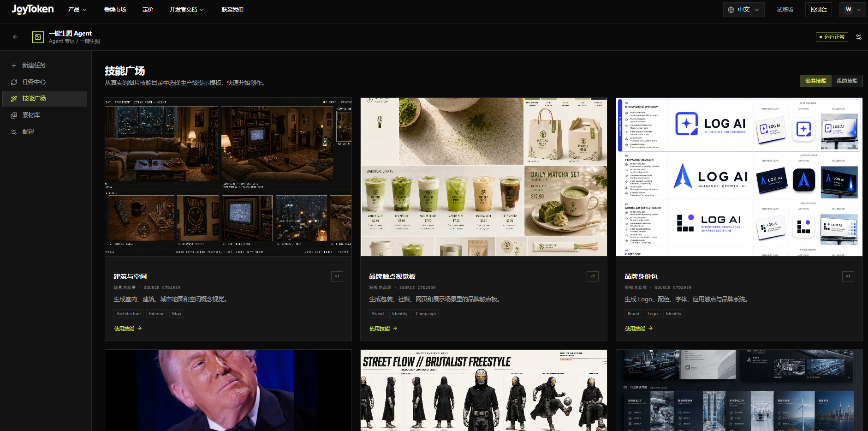The height and width of the screenshot is (431, 868).
Task: Open the 垂类市场 nav item
Action: pyautogui.click(x=115, y=10)
